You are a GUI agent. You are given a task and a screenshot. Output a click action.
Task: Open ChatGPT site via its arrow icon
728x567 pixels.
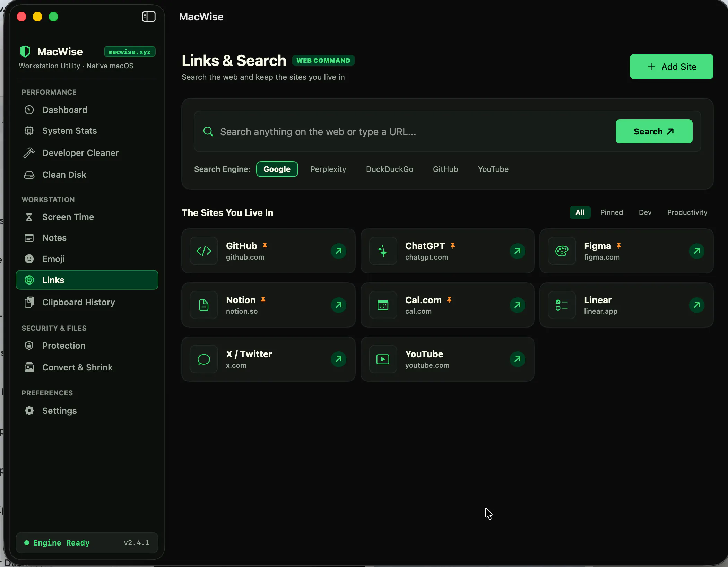(x=518, y=251)
